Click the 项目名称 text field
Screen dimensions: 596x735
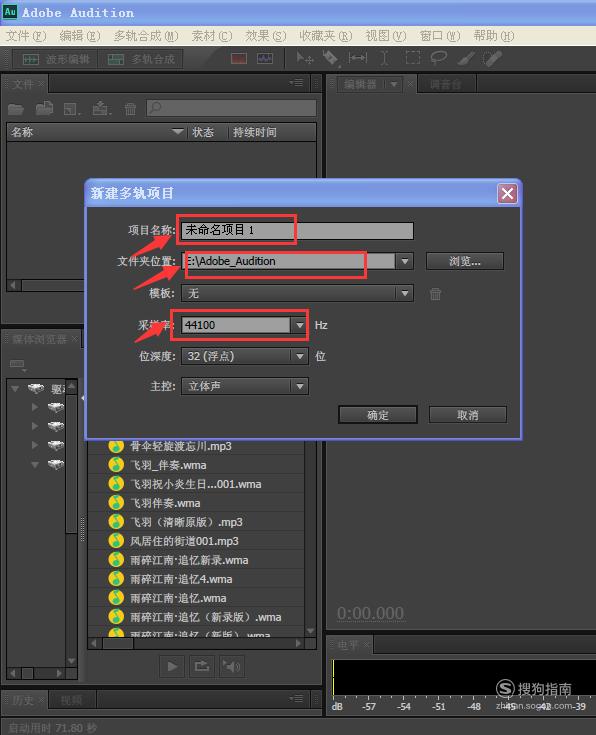coord(297,230)
